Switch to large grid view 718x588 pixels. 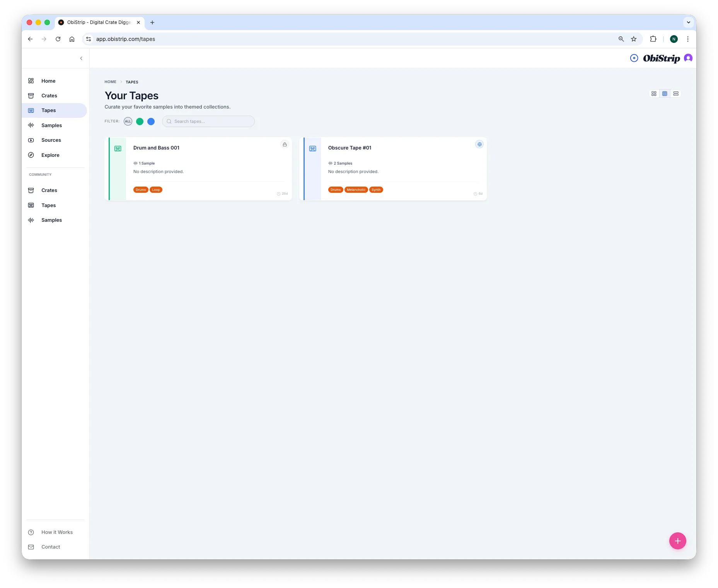[654, 93]
